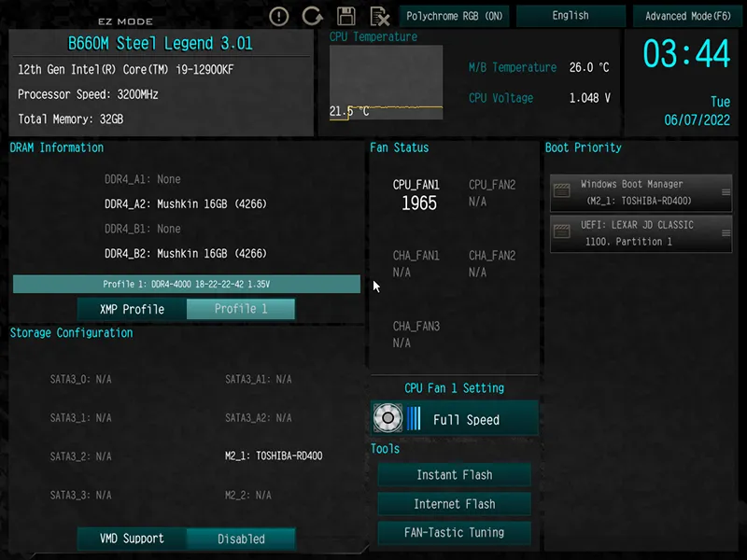Switch to Advanced Mode (F6)
Image resolution: width=747 pixels, height=560 pixels.
(x=688, y=16)
